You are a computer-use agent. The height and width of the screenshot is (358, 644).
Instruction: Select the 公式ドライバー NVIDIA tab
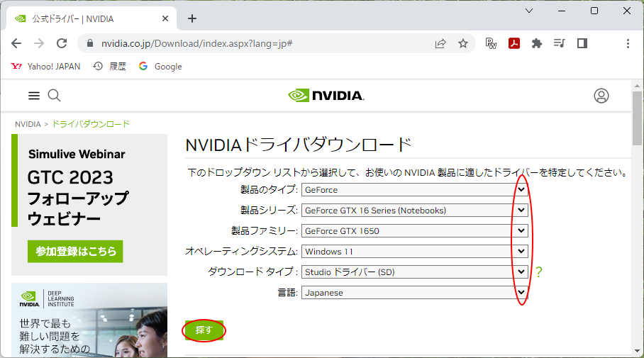pyautogui.click(x=91, y=18)
